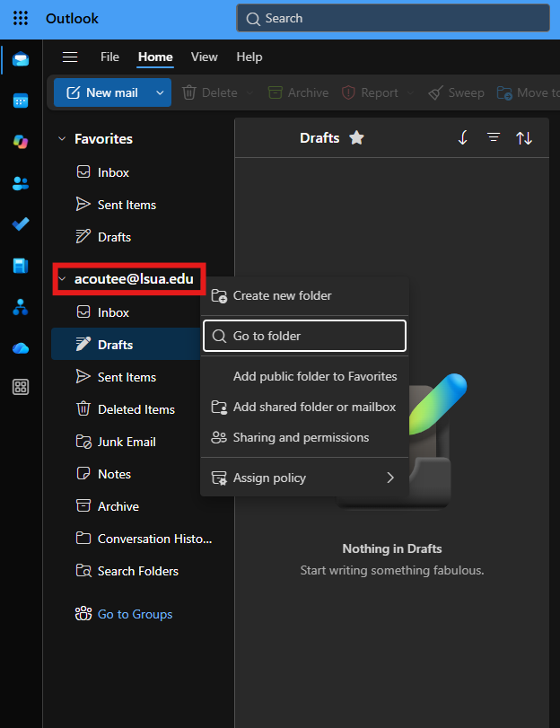Toggle Drafts favorite star
Image resolution: width=560 pixels, height=728 pixels.
tap(356, 137)
